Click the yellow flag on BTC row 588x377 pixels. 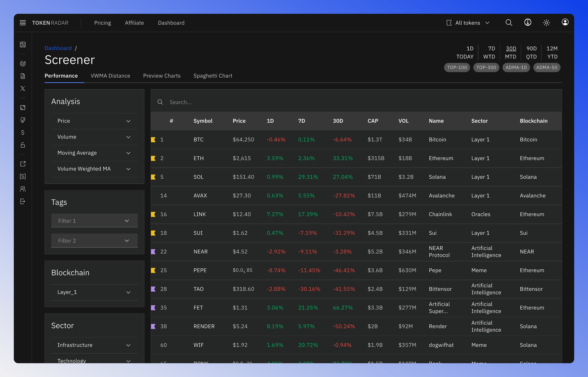153,139
